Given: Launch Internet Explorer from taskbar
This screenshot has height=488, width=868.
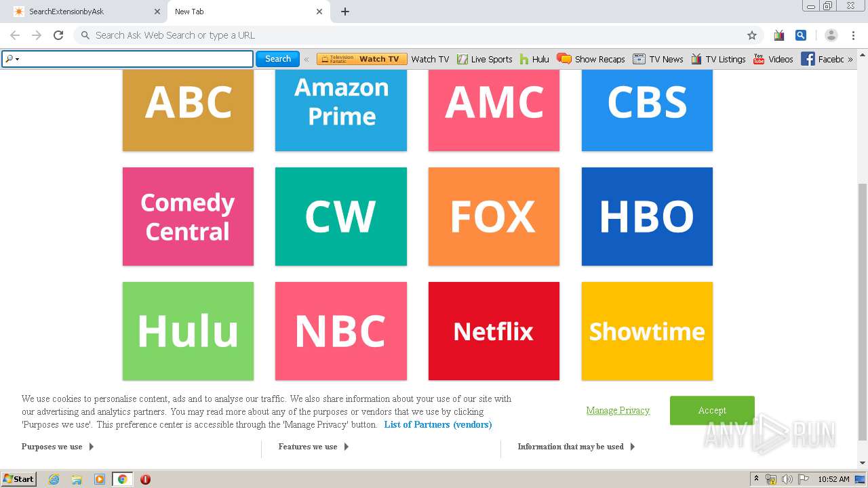Looking at the screenshot, I should pos(54,479).
